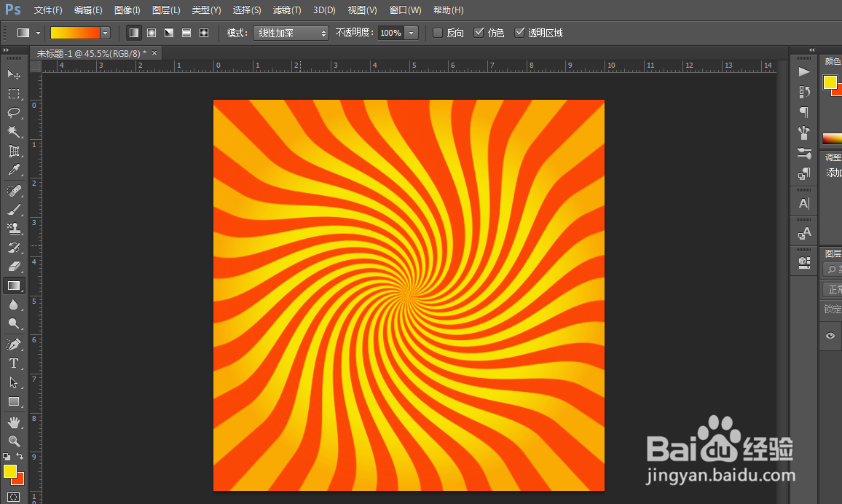
Task: Open the gradient picker dropdown arrow
Action: point(105,33)
